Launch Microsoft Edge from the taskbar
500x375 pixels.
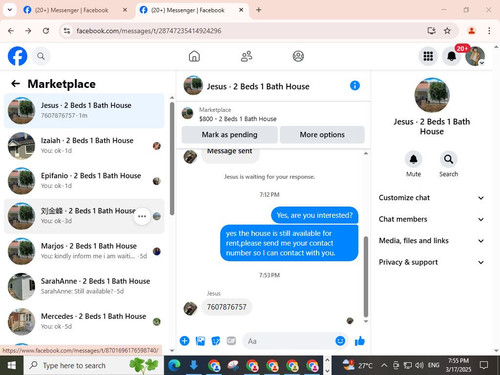click(x=174, y=365)
